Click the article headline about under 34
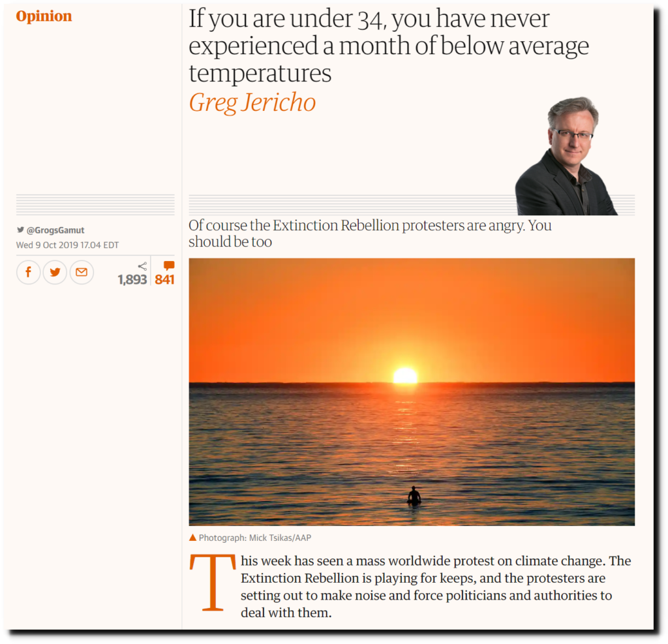Viewport: 668px width, 644px height. (x=389, y=46)
